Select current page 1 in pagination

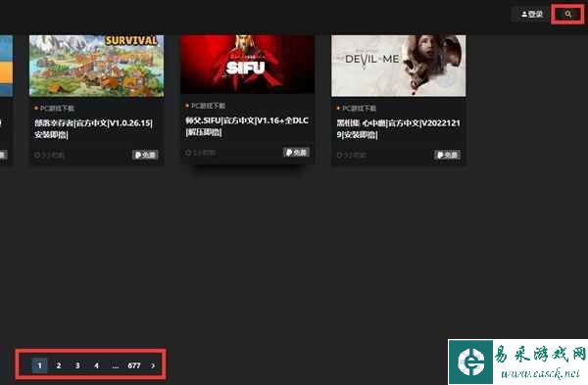40,364
